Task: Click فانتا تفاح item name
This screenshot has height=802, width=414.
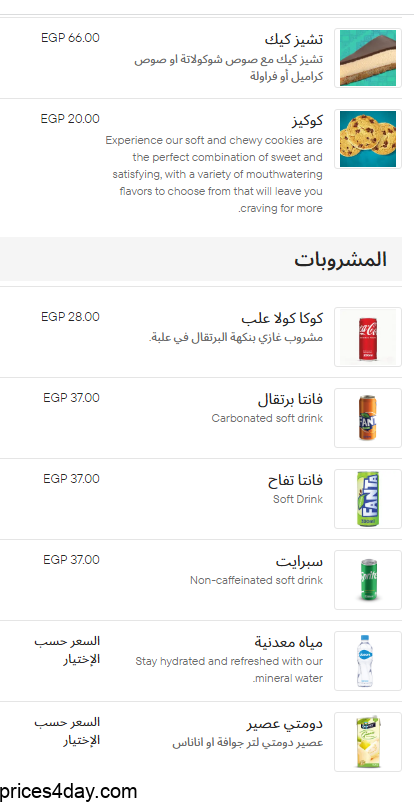Action: (x=295, y=480)
